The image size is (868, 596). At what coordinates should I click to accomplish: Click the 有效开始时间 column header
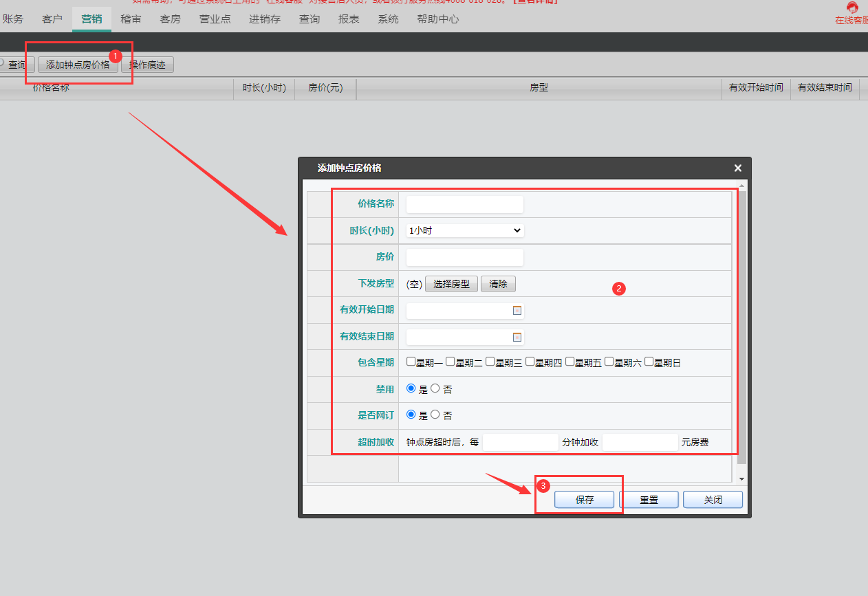click(756, 88)
